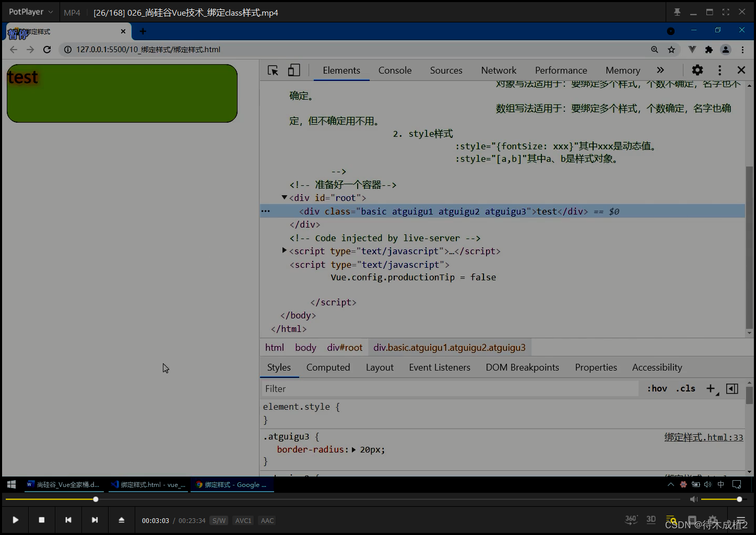Open the DOM Breakpoints tab

click(523, 367)
